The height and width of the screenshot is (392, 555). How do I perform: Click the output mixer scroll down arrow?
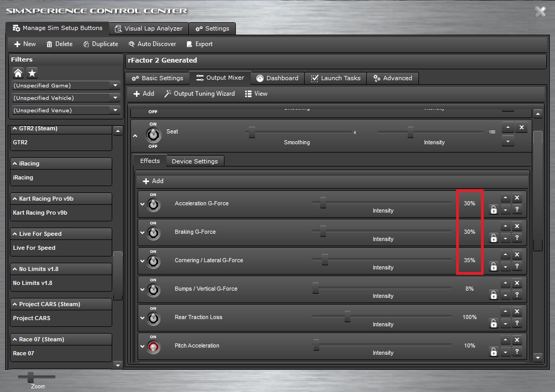click(537, 358)
